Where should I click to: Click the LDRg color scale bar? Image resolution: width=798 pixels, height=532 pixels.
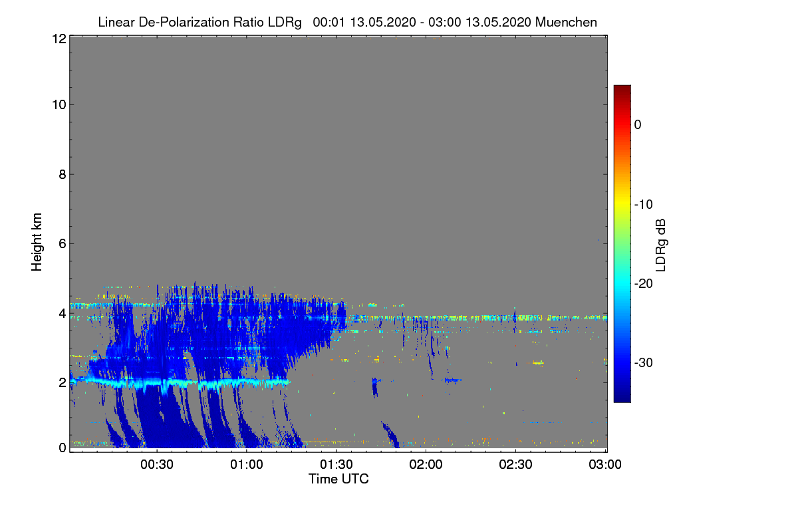622,243
